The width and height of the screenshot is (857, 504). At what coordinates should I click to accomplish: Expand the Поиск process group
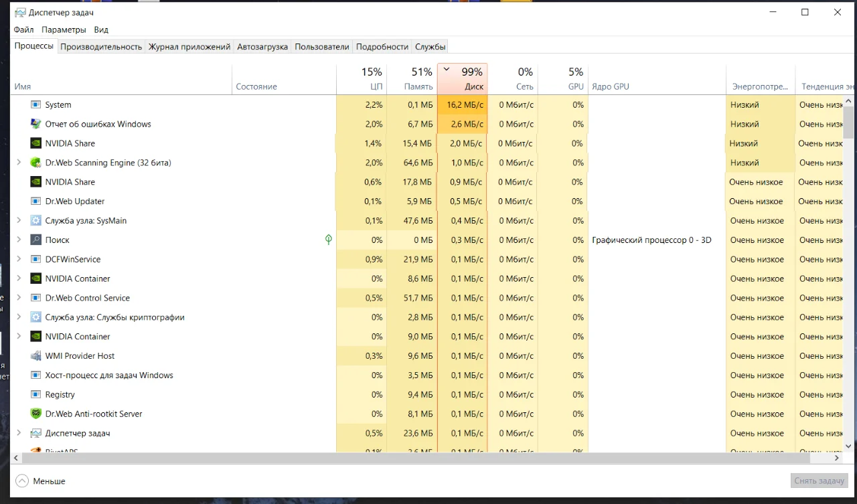click(19, 240)
